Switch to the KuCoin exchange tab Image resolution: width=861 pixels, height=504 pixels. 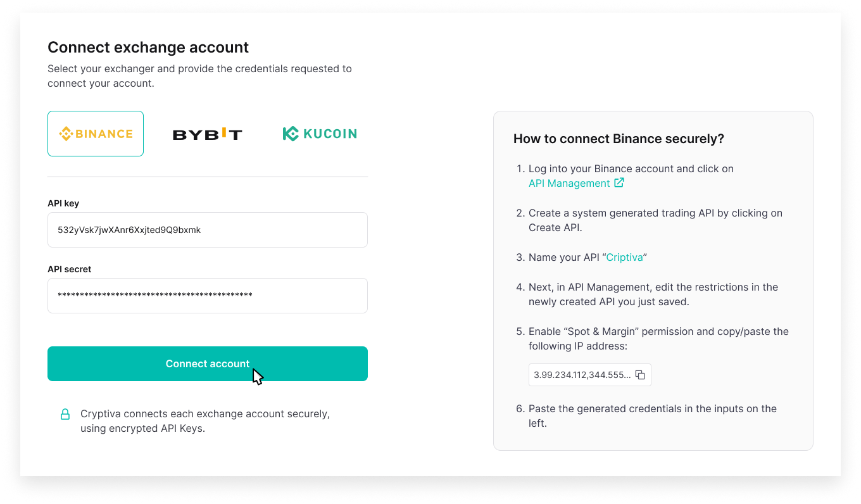click(320, 134)
